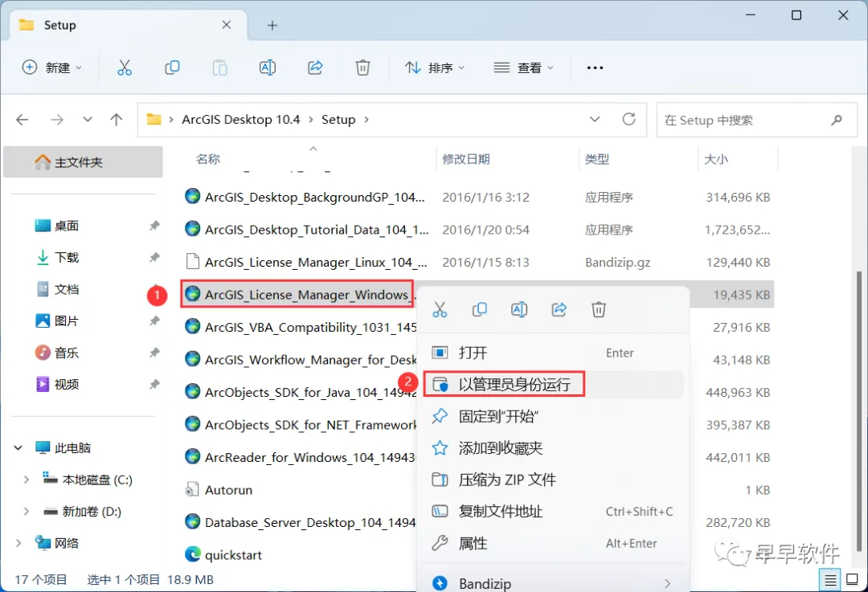The height and width of the screenshot is (592, 868).
Task: Open the See more ellipsis in the toolbar
Action: pos(595,67)
